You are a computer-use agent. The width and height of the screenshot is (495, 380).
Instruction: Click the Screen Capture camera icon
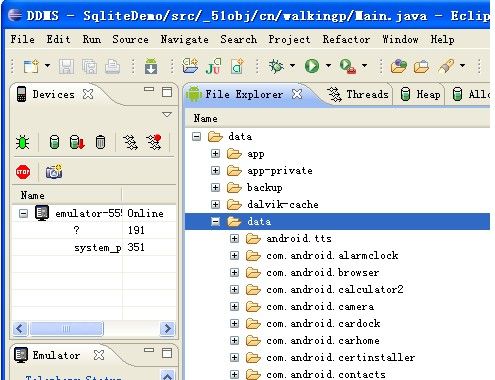pos(54,171)
